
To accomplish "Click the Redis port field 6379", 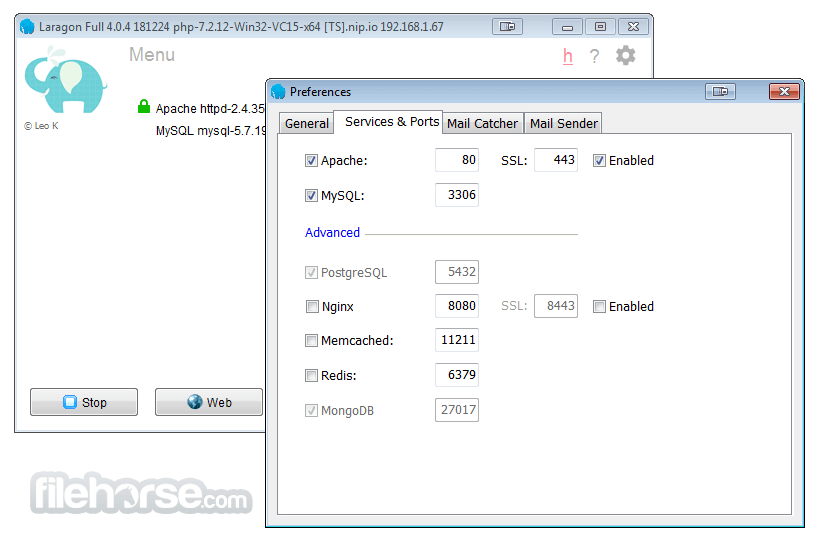I will (457, 375).
